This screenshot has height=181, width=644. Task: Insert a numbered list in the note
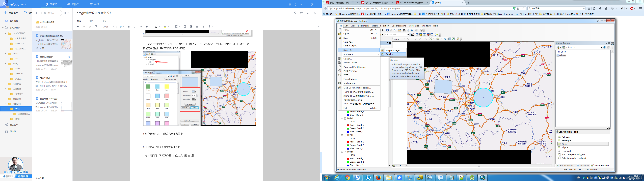point(203,27)
